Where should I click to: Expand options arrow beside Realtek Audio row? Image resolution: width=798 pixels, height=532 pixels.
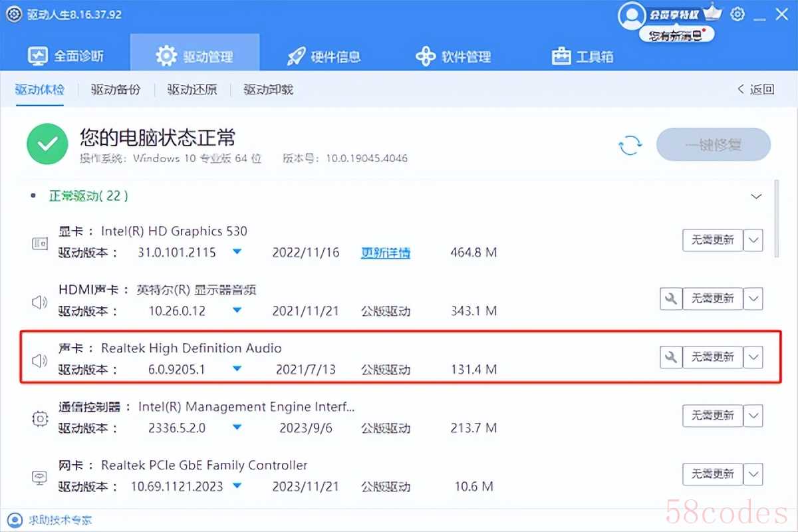(753, 357)
